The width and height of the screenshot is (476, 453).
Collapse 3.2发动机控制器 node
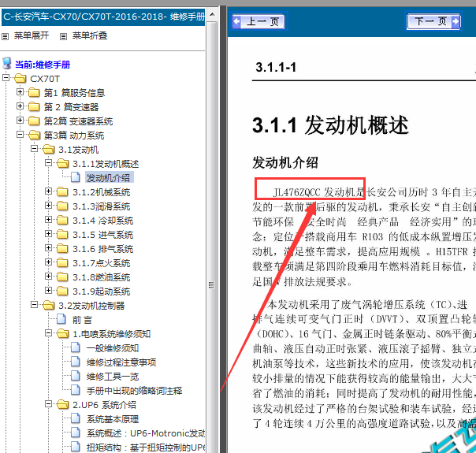click(x=35, y=304)
